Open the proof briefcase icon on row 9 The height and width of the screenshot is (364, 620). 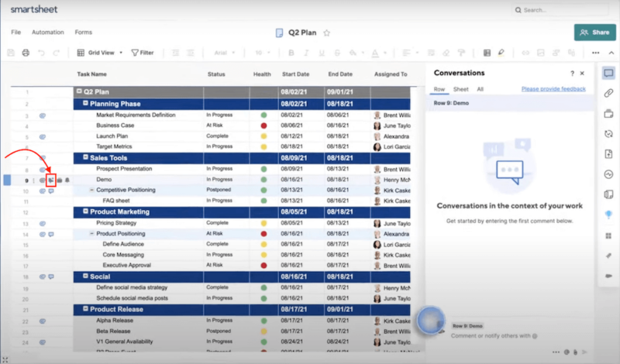60,180
